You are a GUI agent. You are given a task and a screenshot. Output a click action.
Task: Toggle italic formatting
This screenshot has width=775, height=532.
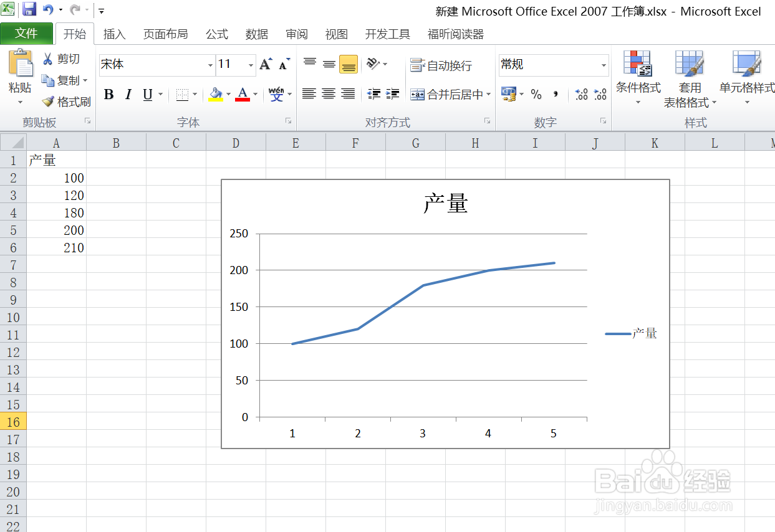click(x=128, y=95)
